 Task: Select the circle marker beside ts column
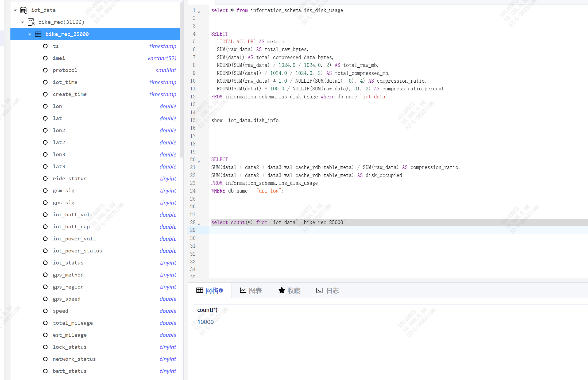(45, 46)
